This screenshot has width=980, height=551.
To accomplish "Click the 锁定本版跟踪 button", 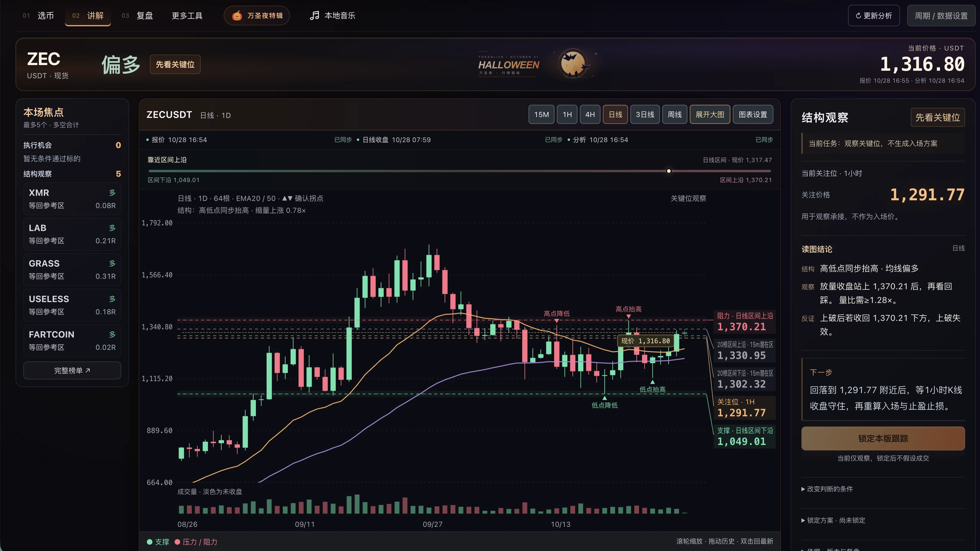I will click(883, 438).
